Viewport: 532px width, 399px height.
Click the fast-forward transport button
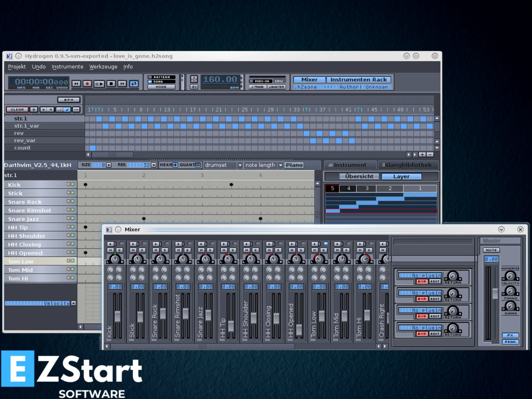(x=122, y=83)
